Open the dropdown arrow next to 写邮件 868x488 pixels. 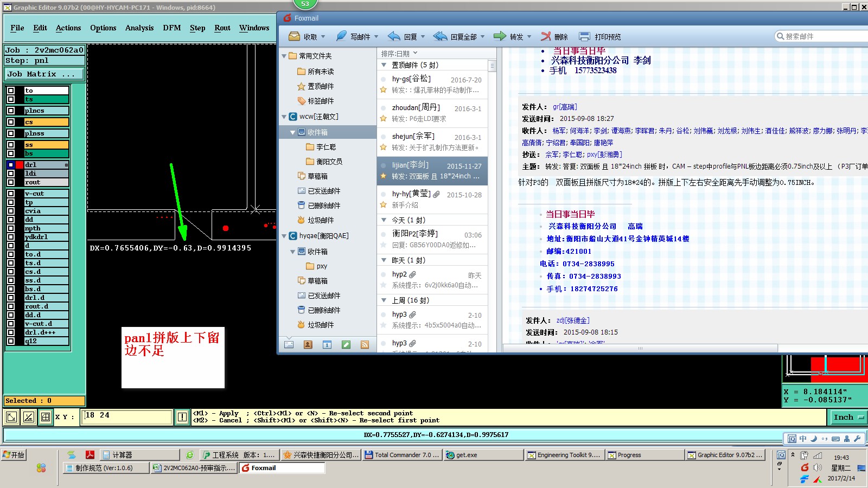pos(376,37)
